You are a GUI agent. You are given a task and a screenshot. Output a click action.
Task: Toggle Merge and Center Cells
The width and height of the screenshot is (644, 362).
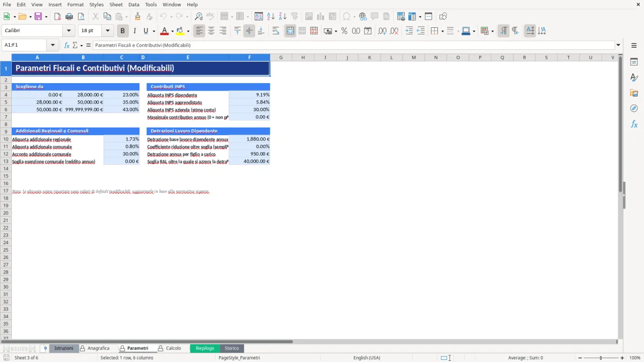pyautogui.click(x=290, y=31)
